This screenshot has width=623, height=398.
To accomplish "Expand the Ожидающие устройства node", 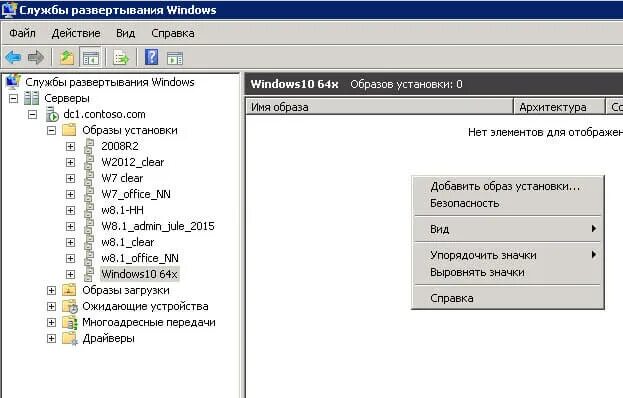I will click(52, 306).
